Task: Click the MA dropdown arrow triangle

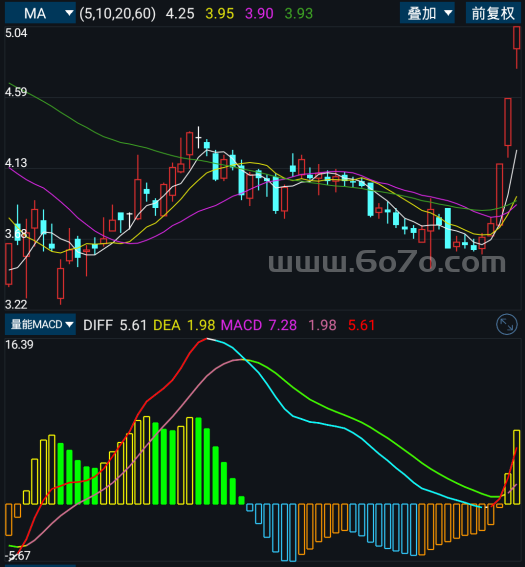Action: click(69, 13)
